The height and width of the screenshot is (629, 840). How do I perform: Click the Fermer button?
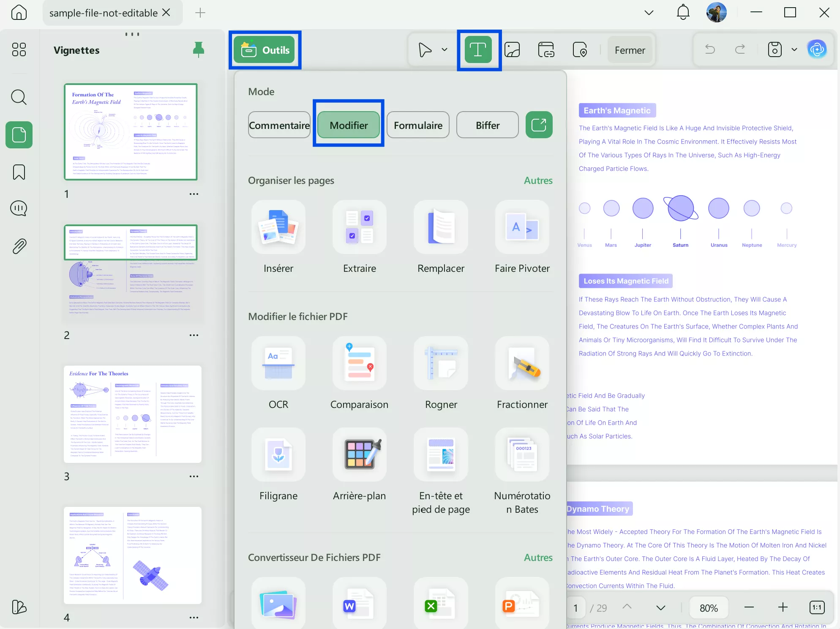click(630, 50)
